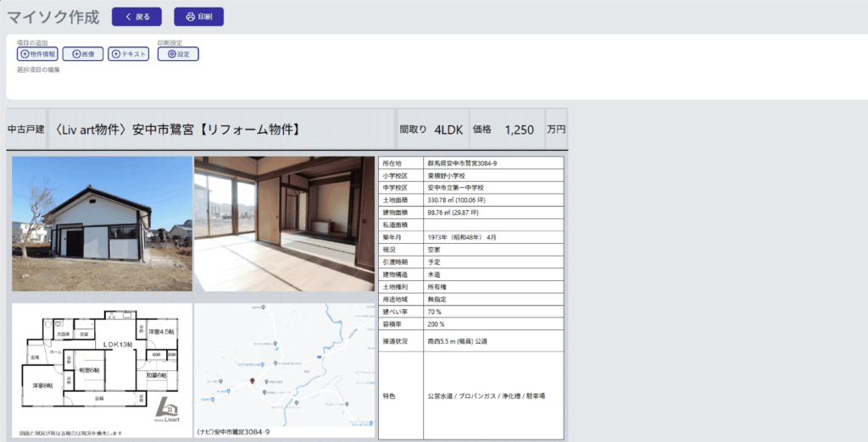Select the property title text 〈Liv art物件〉
Screen dimensions: 868x442
[x=176, y=130]
